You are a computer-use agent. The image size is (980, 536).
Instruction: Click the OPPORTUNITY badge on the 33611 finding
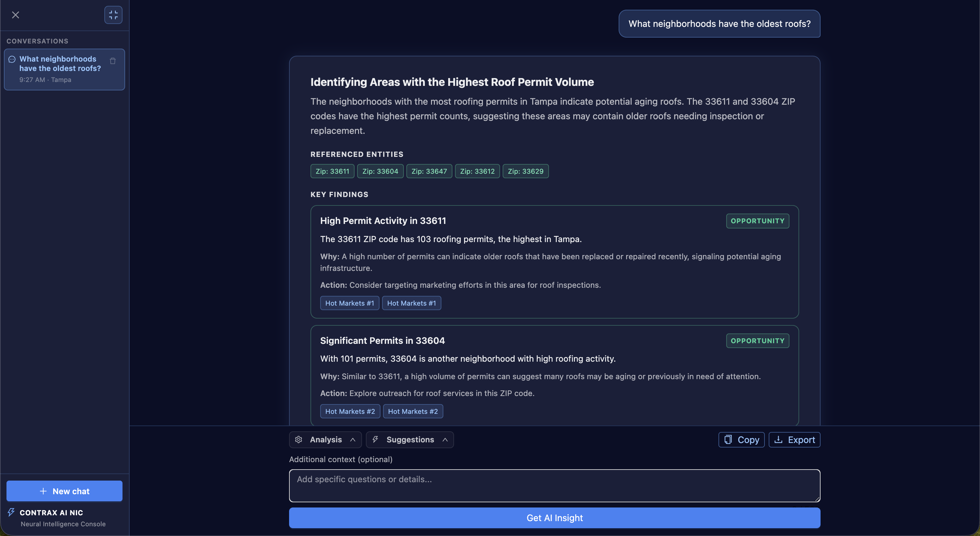pos(757,221)
